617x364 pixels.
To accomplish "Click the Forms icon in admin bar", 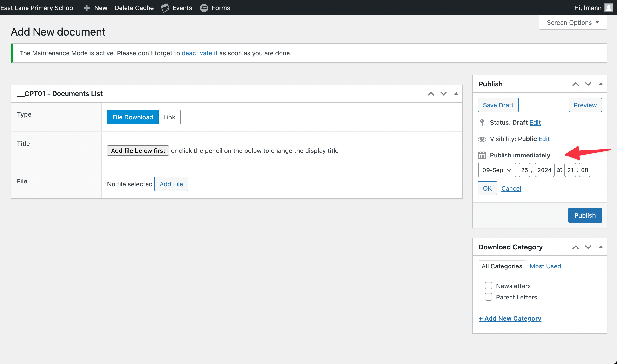I will click(204, 8).
